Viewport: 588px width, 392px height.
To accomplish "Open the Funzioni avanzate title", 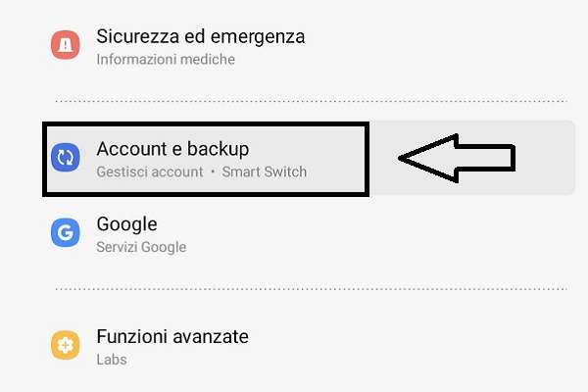I will [x=172, y=337].
